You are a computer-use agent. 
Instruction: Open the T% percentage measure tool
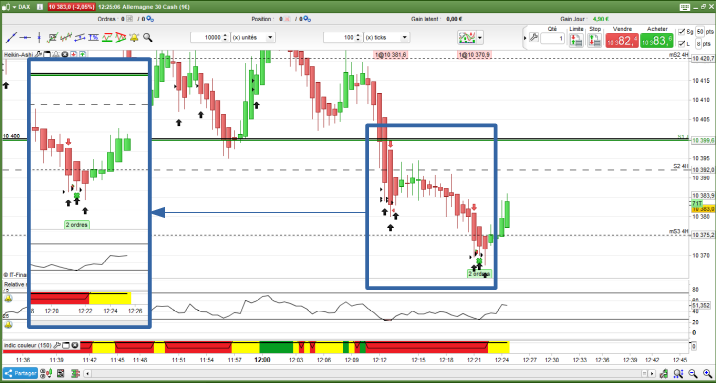click(x=93, y=37)
